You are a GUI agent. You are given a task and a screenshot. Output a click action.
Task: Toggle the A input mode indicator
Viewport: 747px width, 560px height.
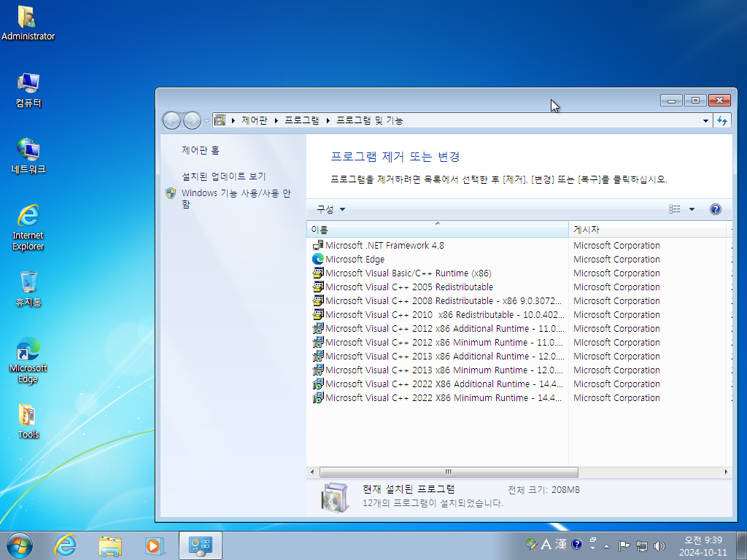546,544
